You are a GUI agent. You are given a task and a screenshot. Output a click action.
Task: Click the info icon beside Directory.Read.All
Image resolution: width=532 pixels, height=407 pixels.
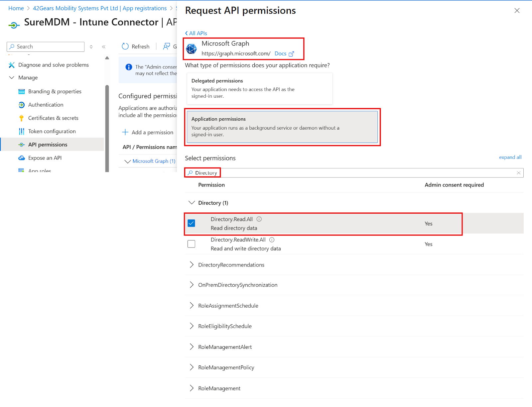pos(259,219)
